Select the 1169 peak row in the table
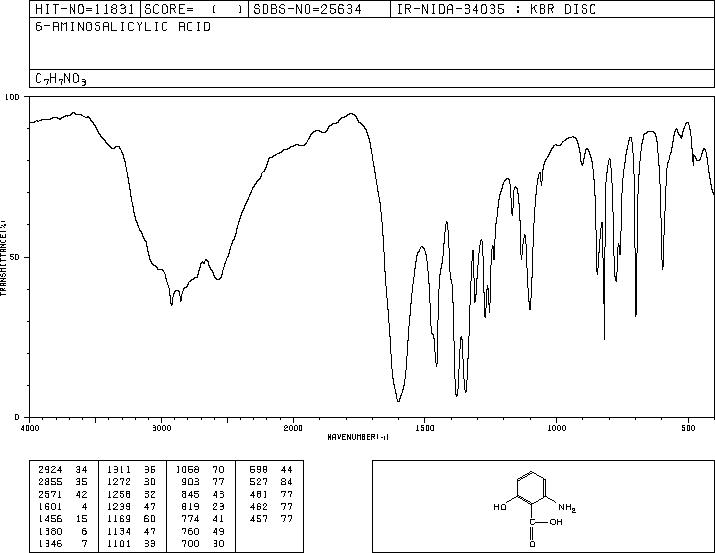This screenshot has height=553, width=715. [x=131, y=519]
